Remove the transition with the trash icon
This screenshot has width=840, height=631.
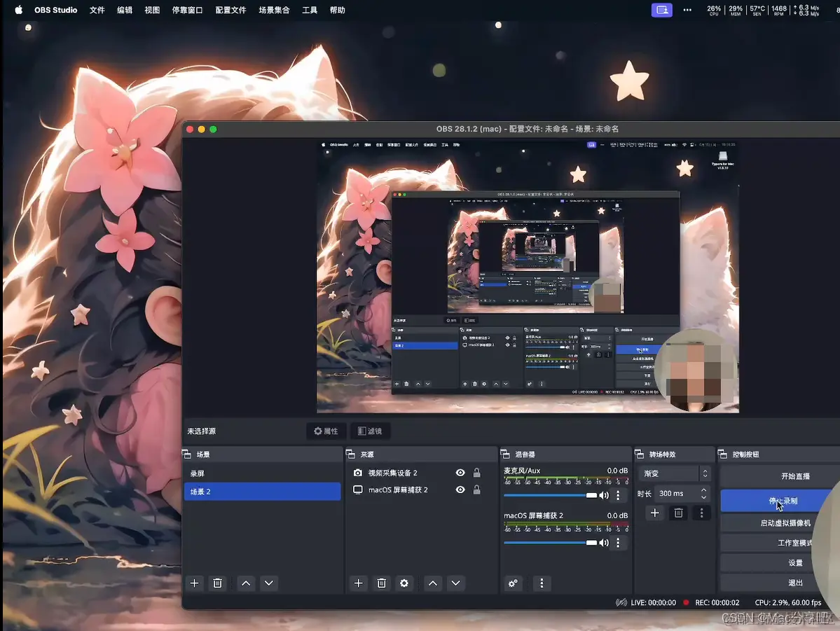coord(678,513)
